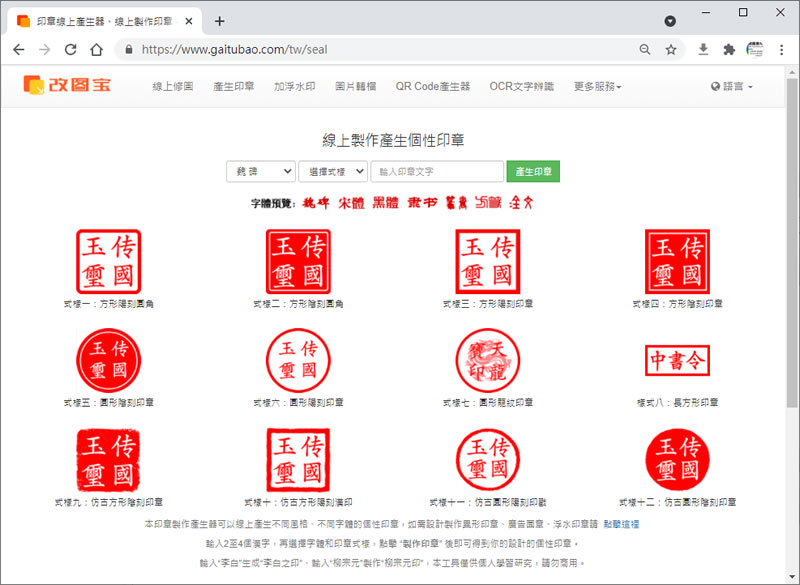The height and width of the screenshot is (585, 800).
Task: Click the zoom magnifier icon in address bar
Action: point(646,49)
